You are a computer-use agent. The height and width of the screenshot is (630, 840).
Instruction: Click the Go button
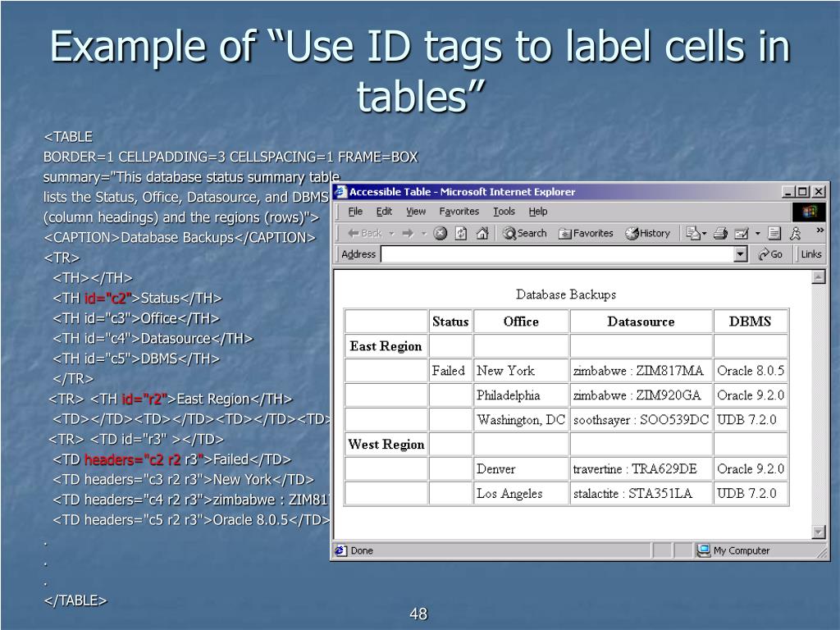pos(770,254)
